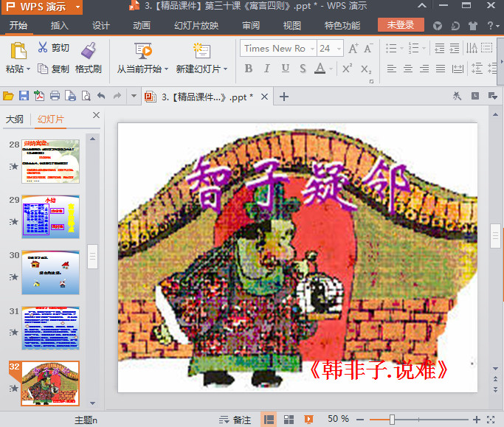Click the Cut (剪切) scissors icon
The width and height of the screenshot is (504, 427).
pyautogui.click(x=43, y=49)
